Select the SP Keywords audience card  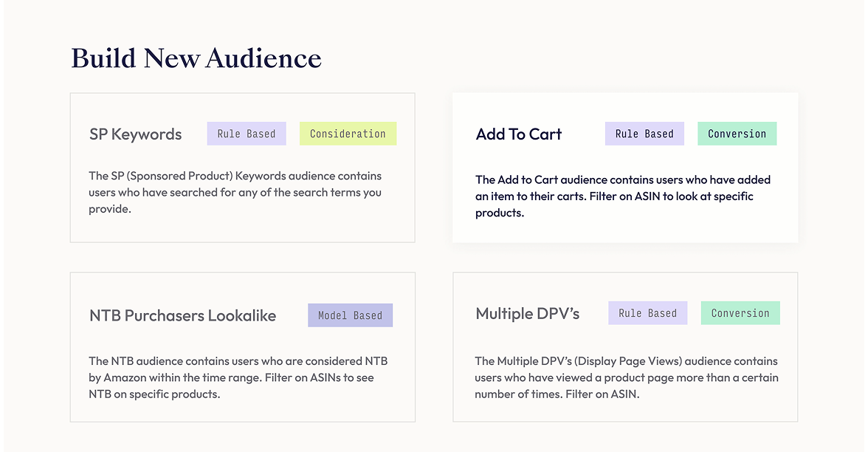[242, 167]
